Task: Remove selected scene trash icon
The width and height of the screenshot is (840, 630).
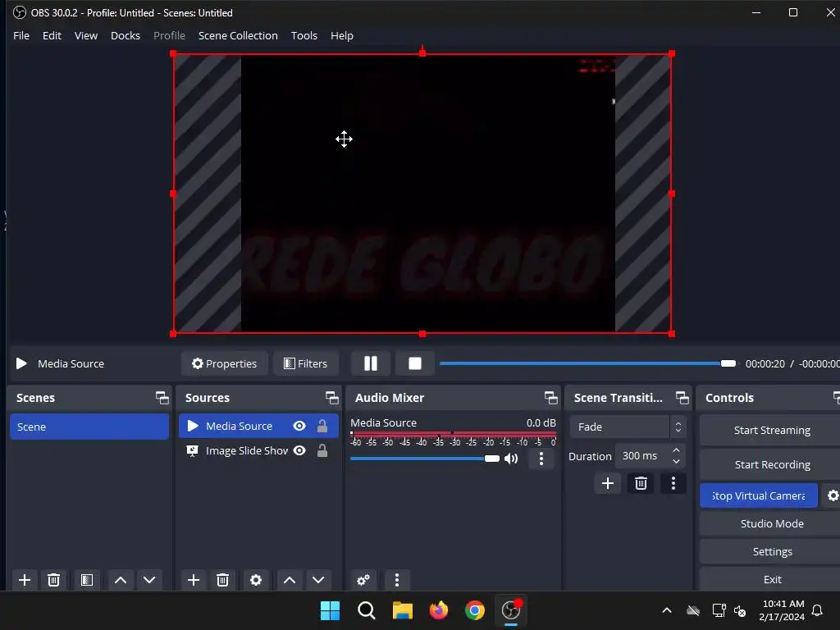Action: 53,580
